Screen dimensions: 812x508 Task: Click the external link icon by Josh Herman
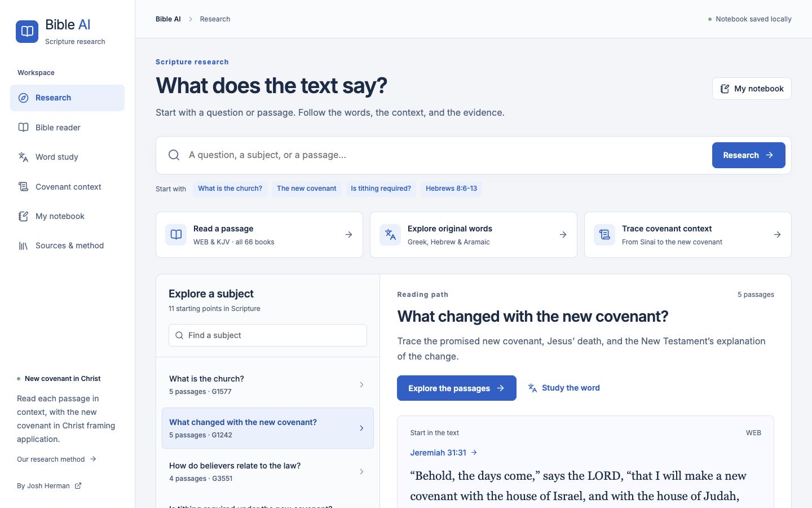(78, 485)
